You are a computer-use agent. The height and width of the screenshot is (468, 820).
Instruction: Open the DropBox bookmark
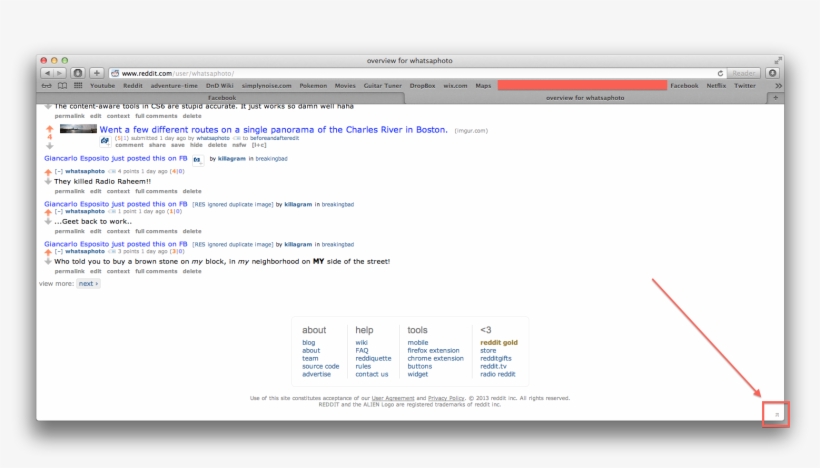pos(423,85)
